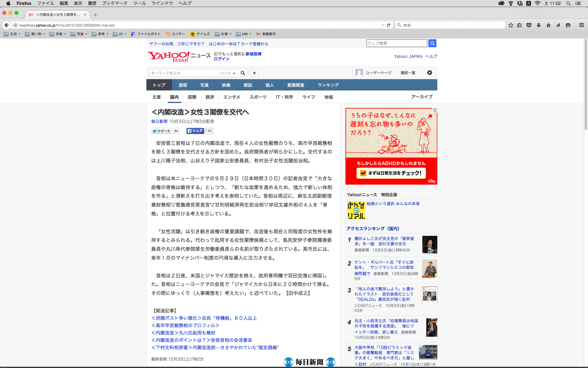Click the ADHD ad check button
Screen dimensions: 588x368
coord(391,173)
